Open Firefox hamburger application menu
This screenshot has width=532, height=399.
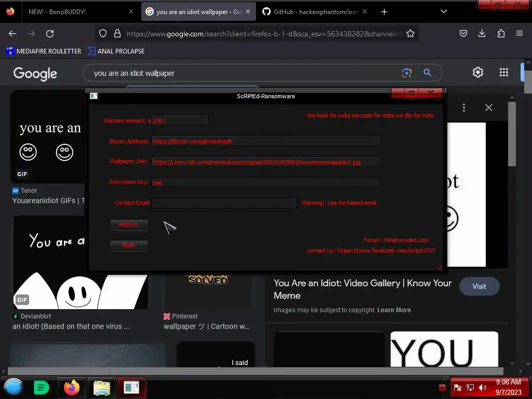[x=519, y=33]
